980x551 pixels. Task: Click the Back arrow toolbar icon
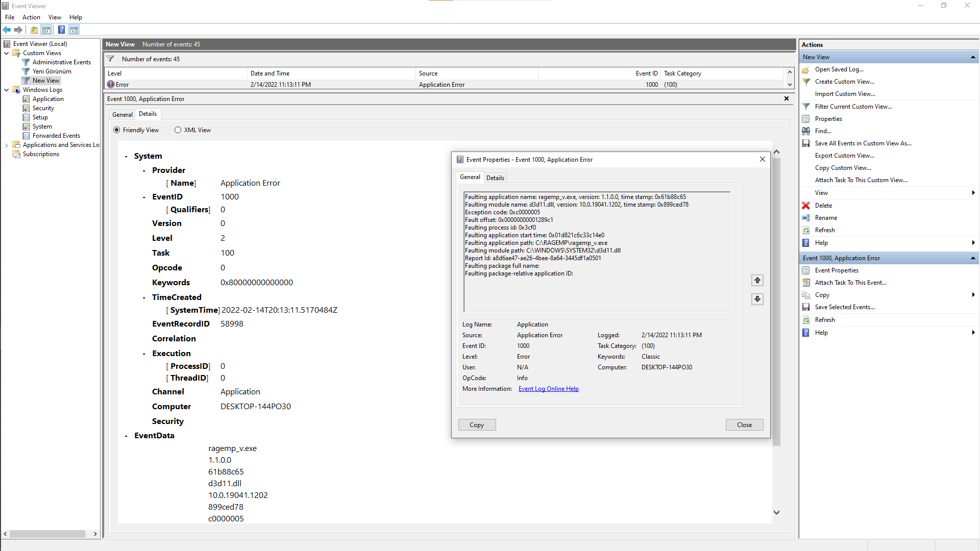click(x=7, y=30)
